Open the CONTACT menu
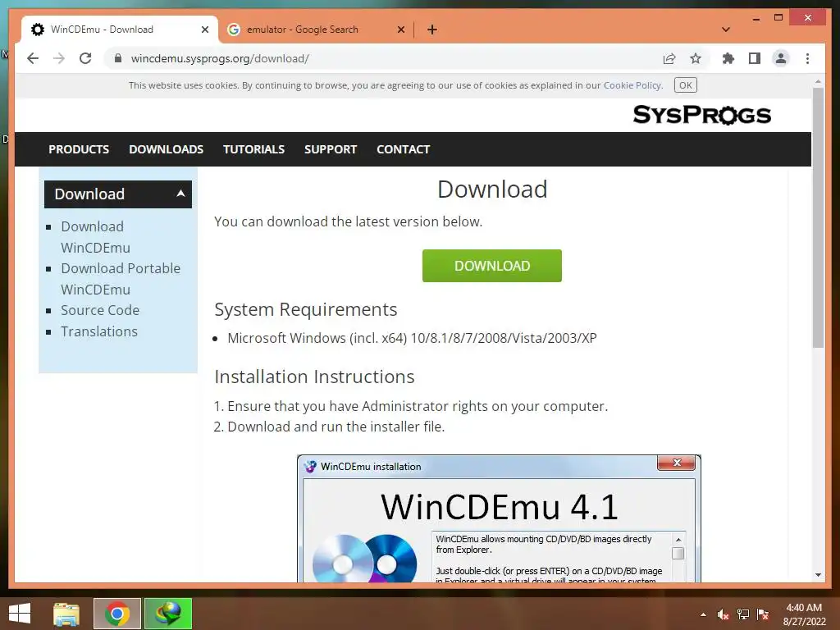 point(404,149)
